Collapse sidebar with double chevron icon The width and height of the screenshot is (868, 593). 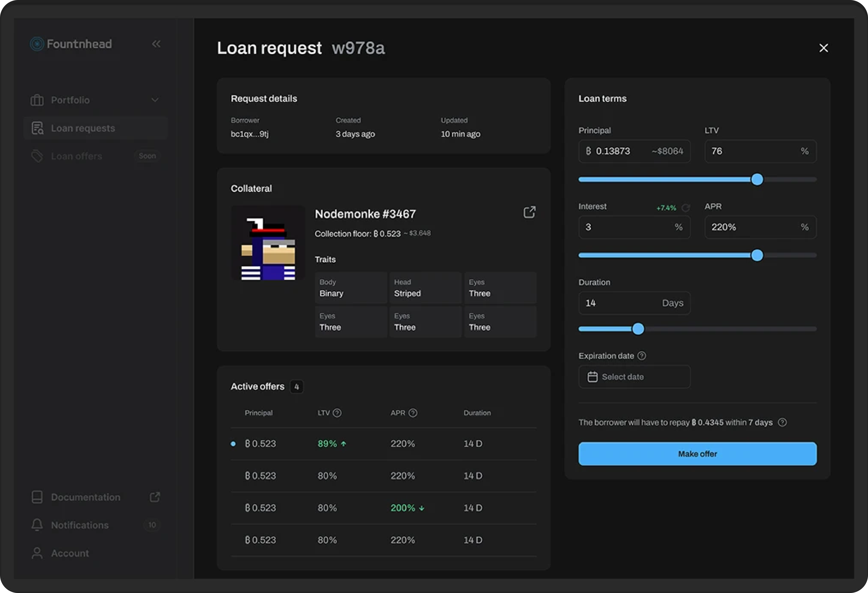coord(156,44)
